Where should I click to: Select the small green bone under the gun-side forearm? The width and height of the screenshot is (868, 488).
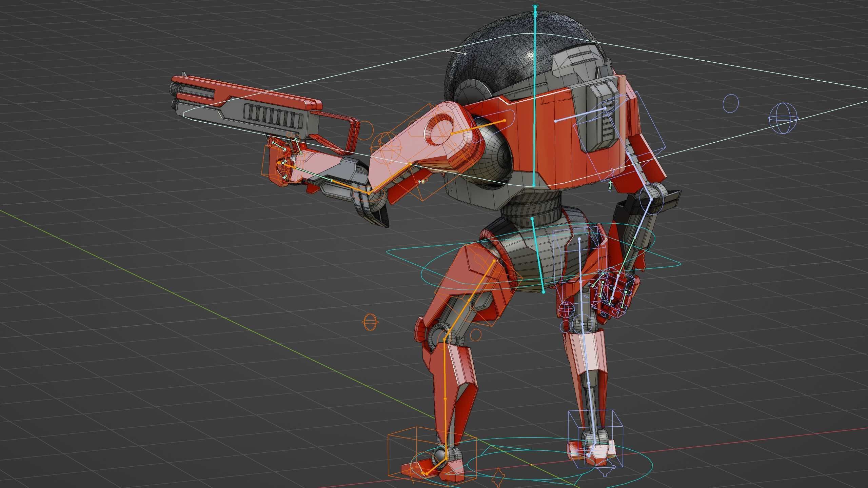coord(421,182)
